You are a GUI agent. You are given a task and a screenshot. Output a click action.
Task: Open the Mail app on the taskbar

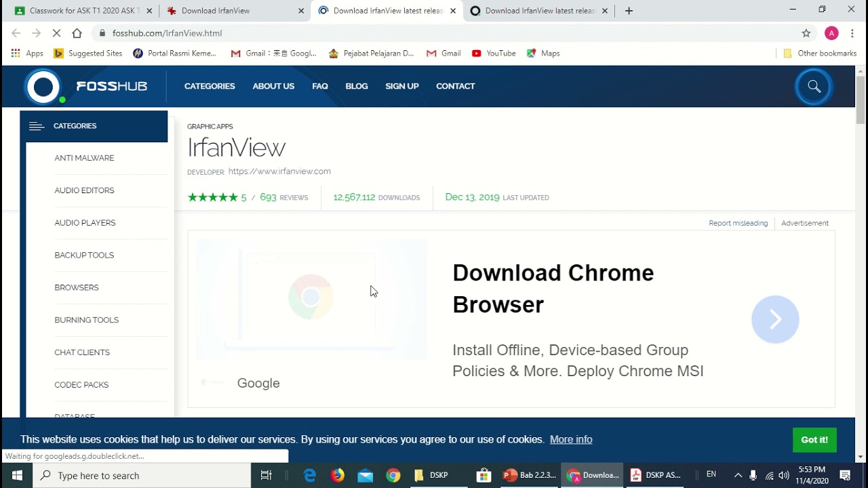pos(366,475)
